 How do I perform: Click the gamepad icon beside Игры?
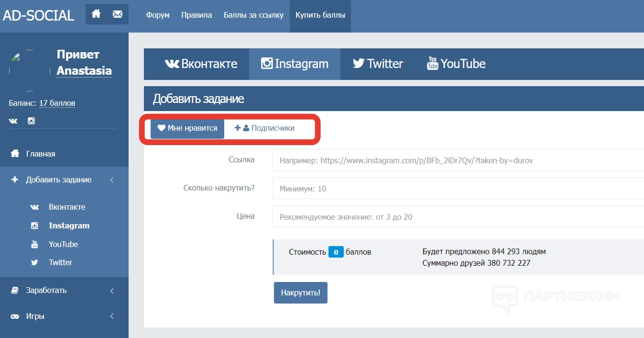pyautogui.click(x=15, y=316)
